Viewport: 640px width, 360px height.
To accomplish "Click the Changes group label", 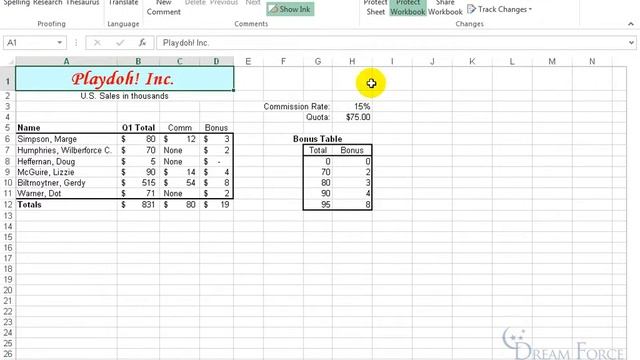I will click(x=469, y=24).
